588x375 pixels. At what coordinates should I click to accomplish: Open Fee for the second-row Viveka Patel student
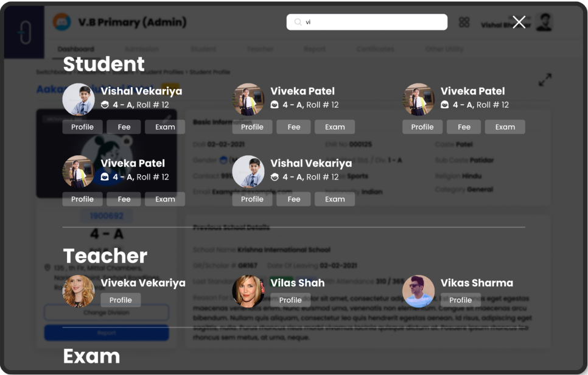[124, 199]
